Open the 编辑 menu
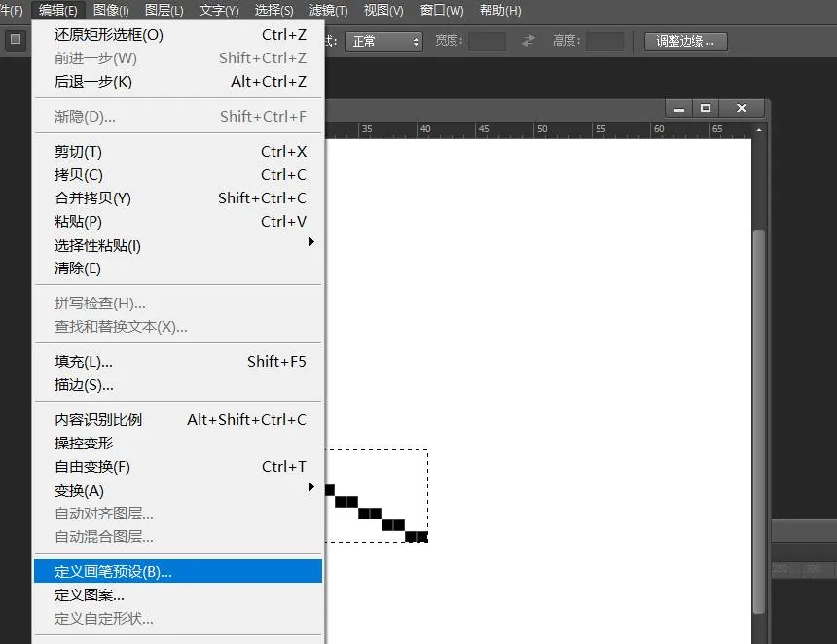The width and height of the screenshot is (837, 644). 58,10
